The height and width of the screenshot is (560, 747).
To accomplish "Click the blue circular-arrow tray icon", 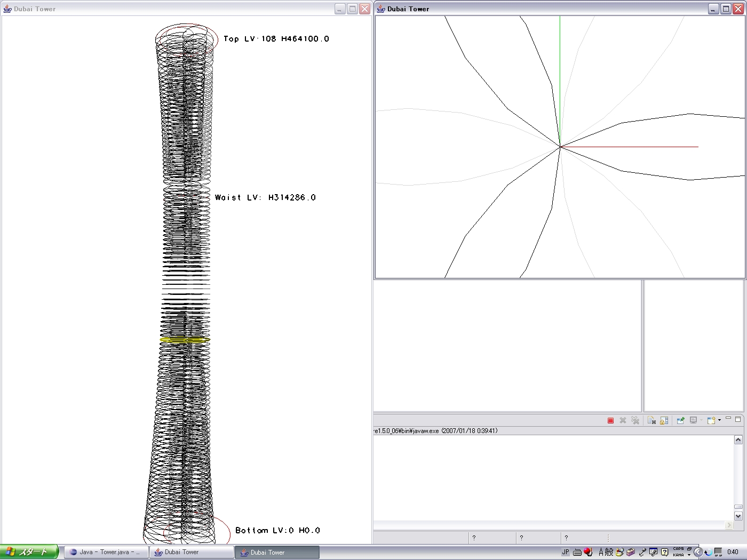I will pos(708,552).
